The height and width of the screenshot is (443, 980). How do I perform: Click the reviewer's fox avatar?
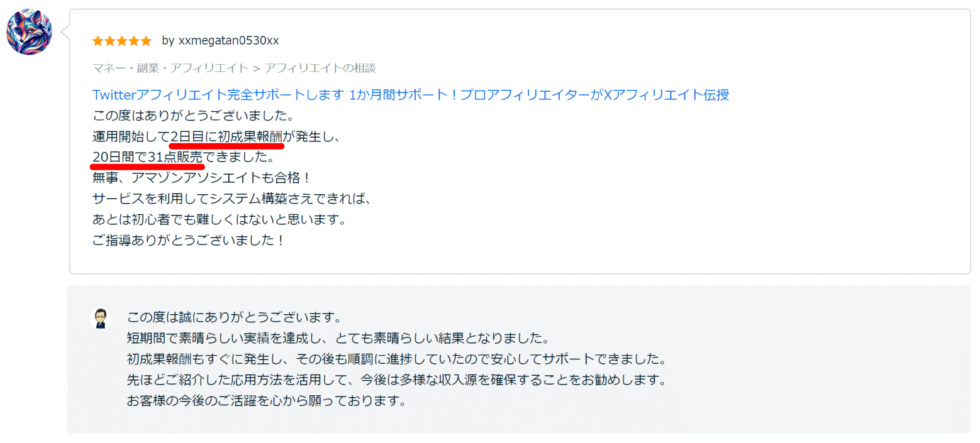[x=29, y=32]
